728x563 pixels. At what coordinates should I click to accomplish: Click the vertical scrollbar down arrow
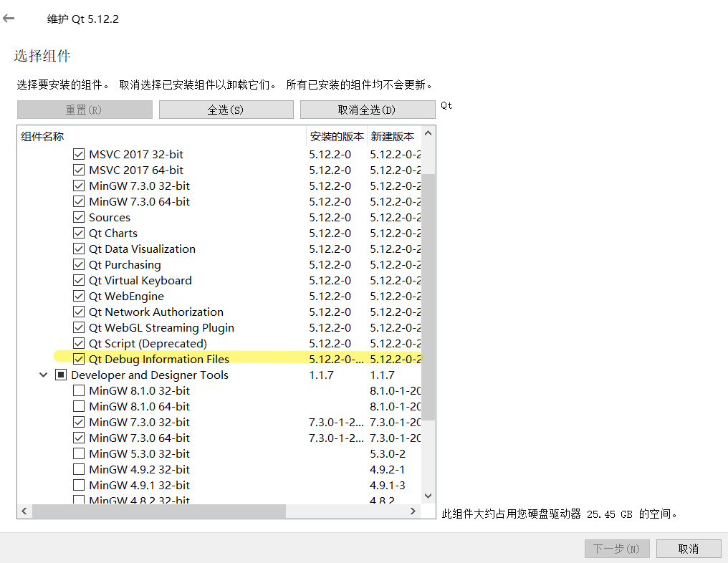tap(428, 495)
